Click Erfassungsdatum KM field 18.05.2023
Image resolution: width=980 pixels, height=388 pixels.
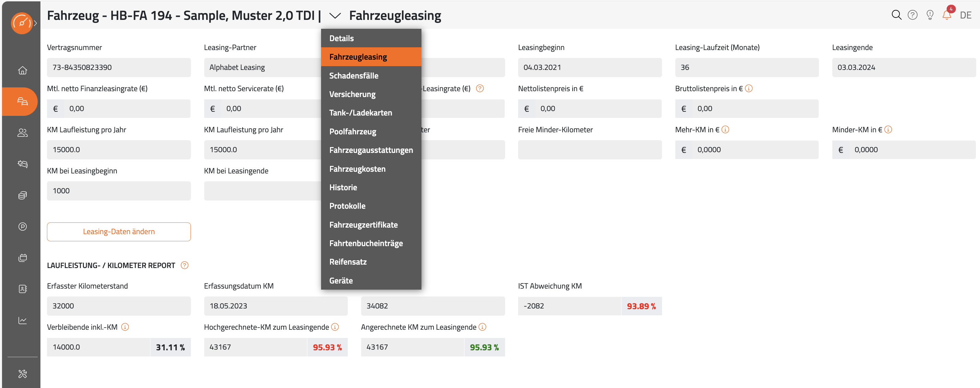click(x=276, y=306)
